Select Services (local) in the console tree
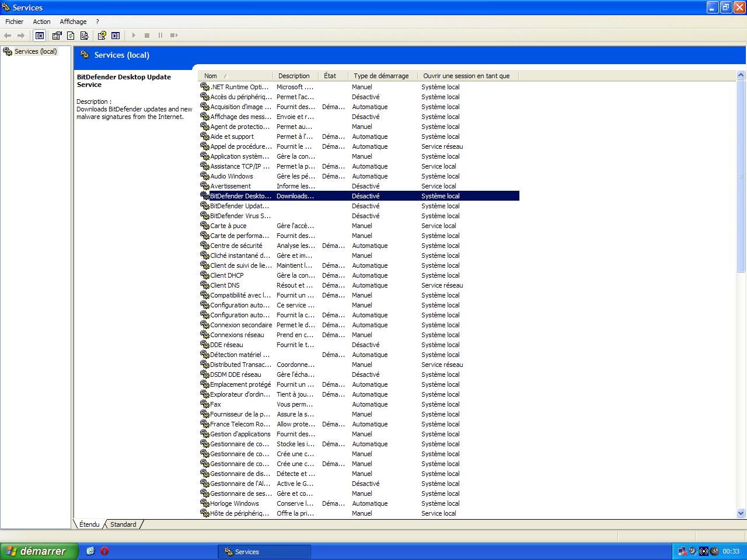This screenshot has width=747, height=560. 36,51
